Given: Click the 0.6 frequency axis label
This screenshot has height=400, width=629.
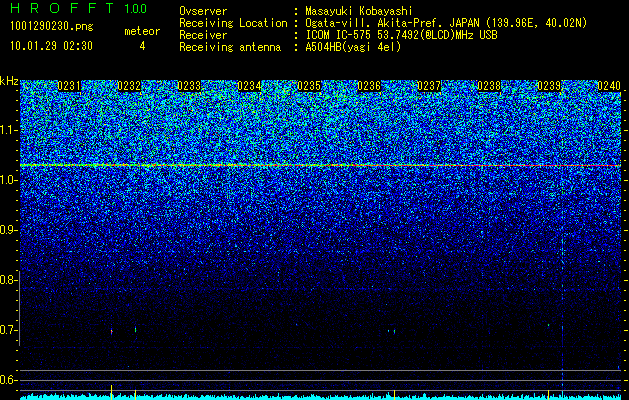Looking at the screenshot, I should point(8,380).
